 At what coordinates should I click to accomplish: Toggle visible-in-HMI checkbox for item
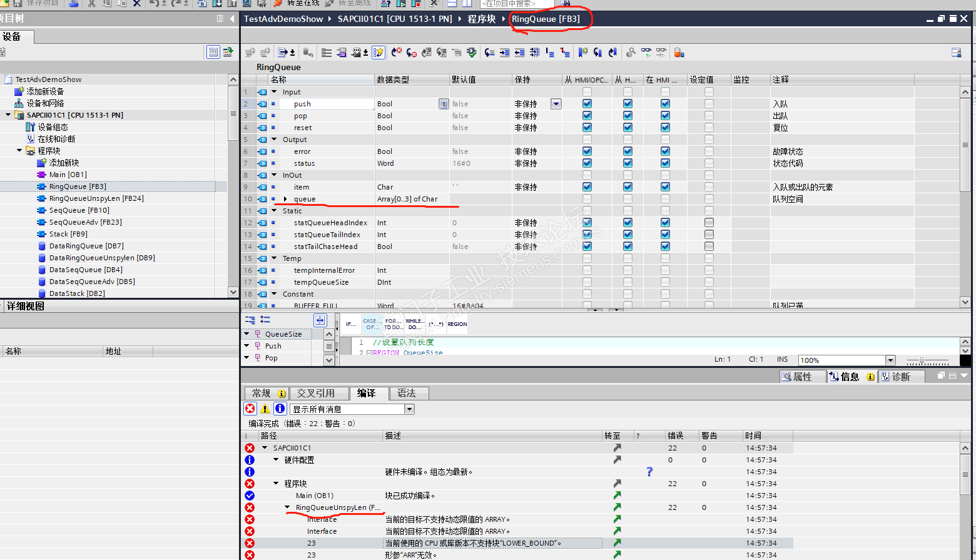[x=665, y=187]
